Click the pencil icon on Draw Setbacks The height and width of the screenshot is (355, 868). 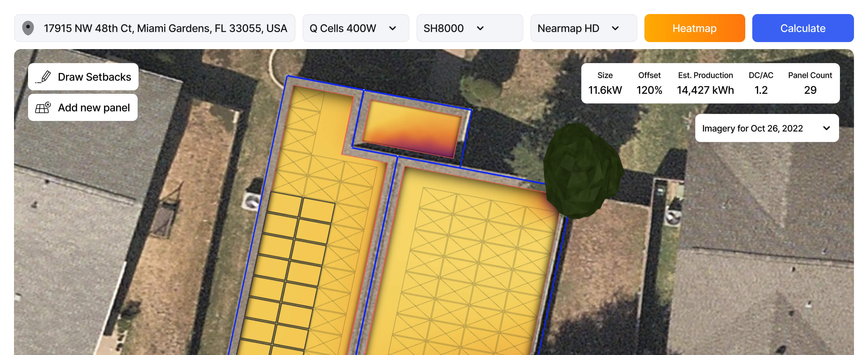coord(44,77)
